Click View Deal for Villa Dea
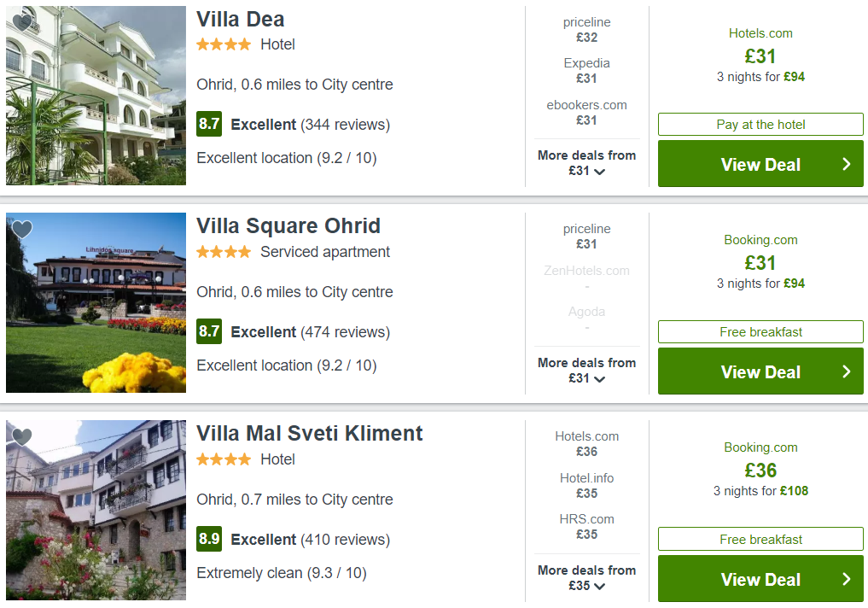The image size is (868, 608). point(760,164)
